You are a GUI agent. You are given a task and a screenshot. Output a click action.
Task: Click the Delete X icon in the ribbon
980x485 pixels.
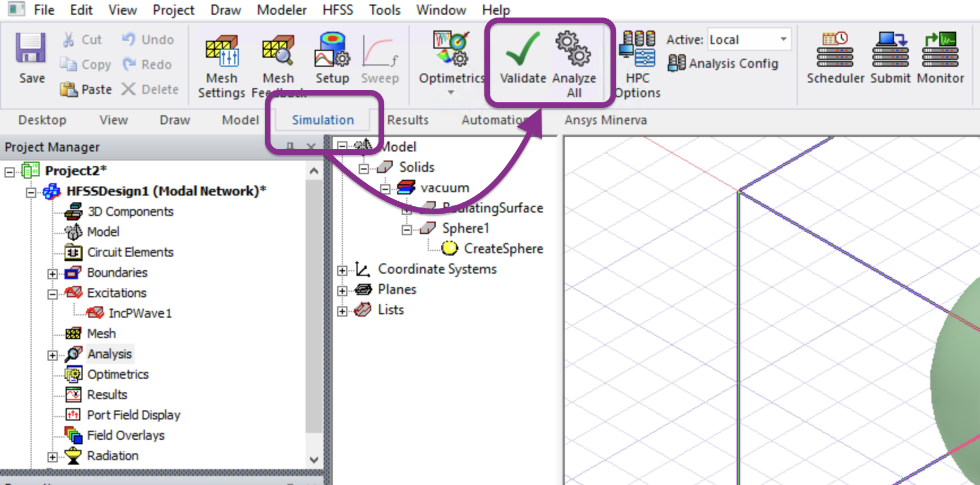pyautogui.click(x=128, y=89)
